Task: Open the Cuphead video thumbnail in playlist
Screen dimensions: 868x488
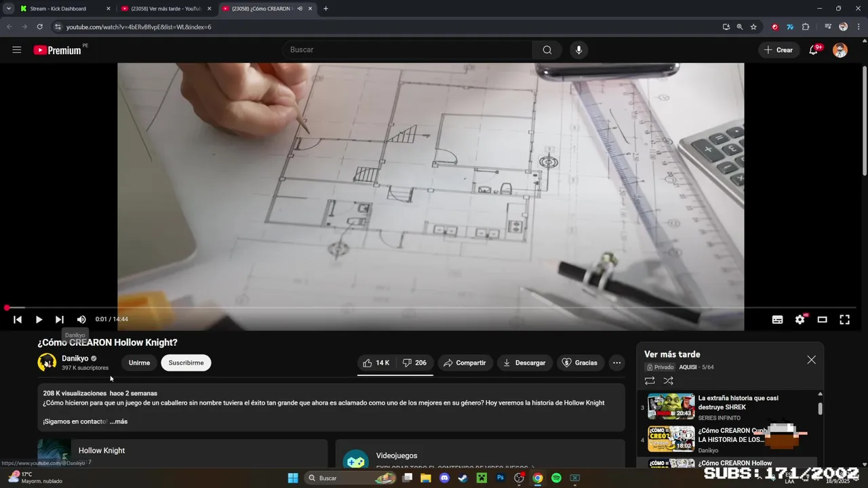Action: point(671,439)
